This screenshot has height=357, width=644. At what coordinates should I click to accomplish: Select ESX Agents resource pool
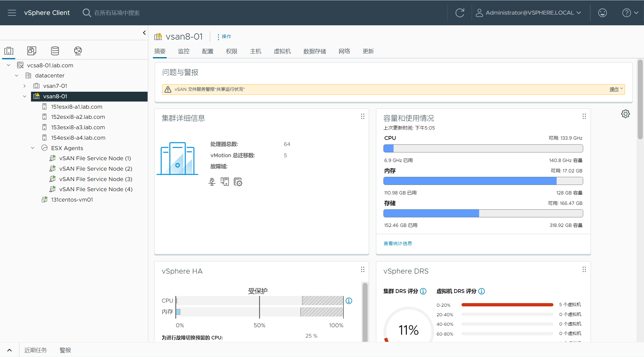(67, 148)
